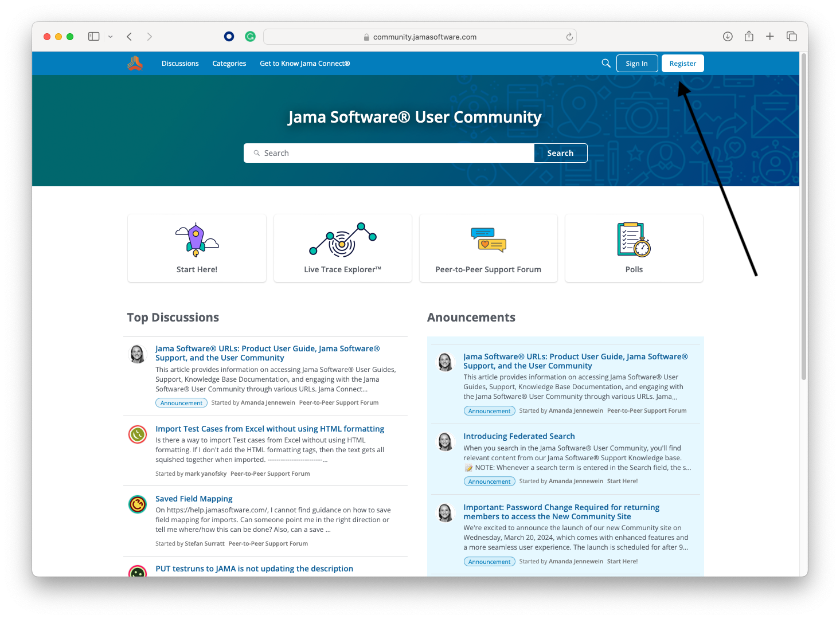Screen dimensions: 840x619
Task: Click Top Discussions heading text
Action: pyautogui.click(x=173, y=318)
